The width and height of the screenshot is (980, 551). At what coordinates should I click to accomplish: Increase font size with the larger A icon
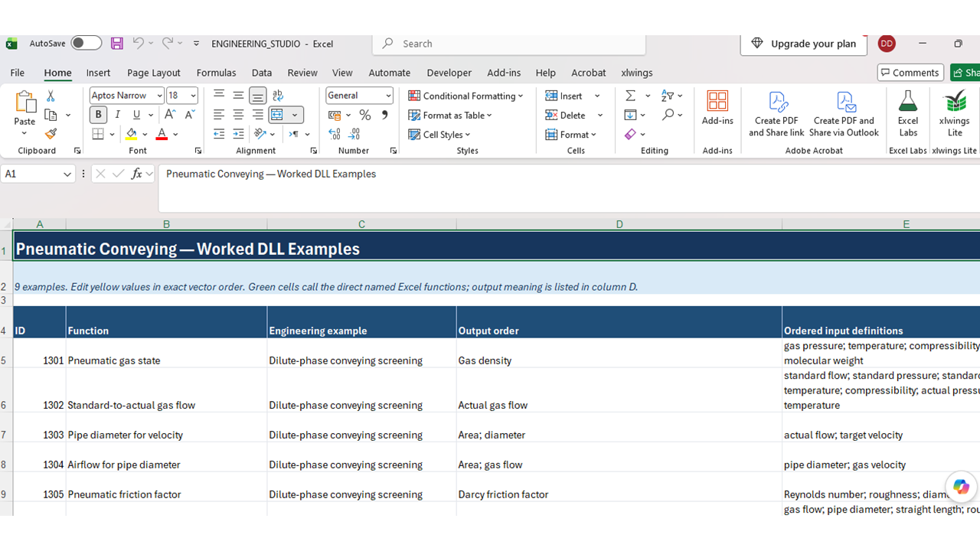(x=170, y=115)
